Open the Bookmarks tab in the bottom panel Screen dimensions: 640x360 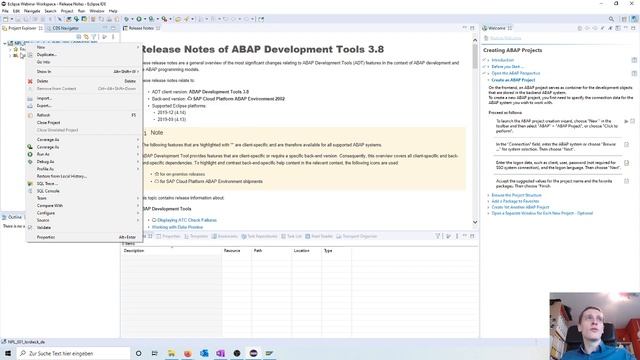click(224, 236)
